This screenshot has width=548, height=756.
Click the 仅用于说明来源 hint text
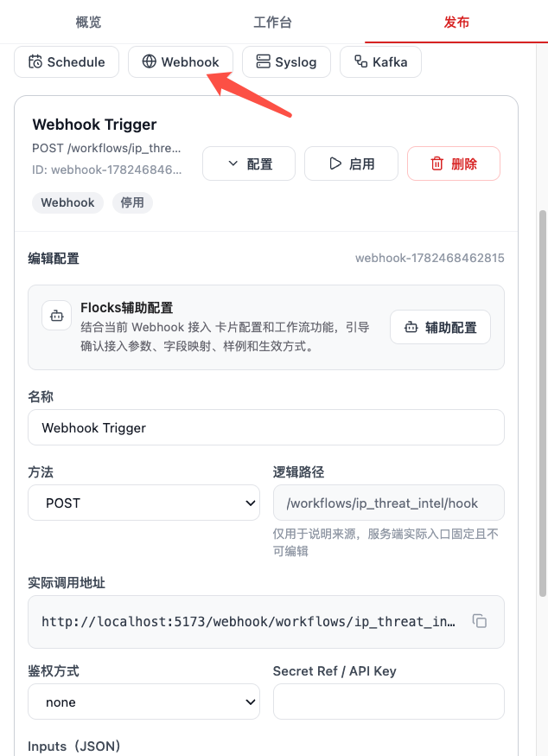[386, 542]
